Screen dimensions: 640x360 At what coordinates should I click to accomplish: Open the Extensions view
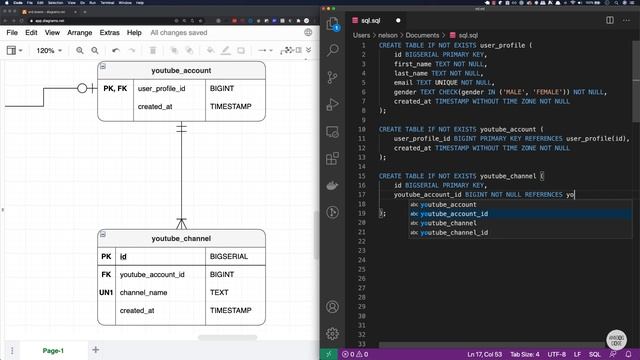tap(333, 158)
